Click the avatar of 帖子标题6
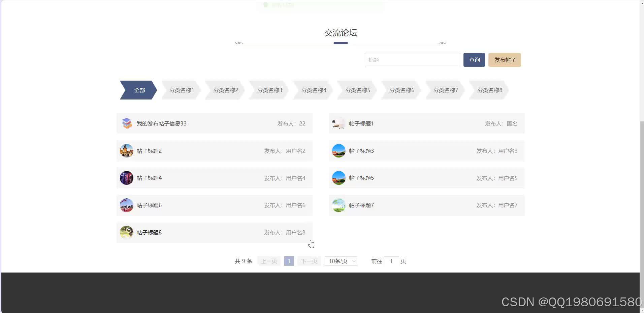The width and height of the screenshot is (644, 313). point(126,205)
